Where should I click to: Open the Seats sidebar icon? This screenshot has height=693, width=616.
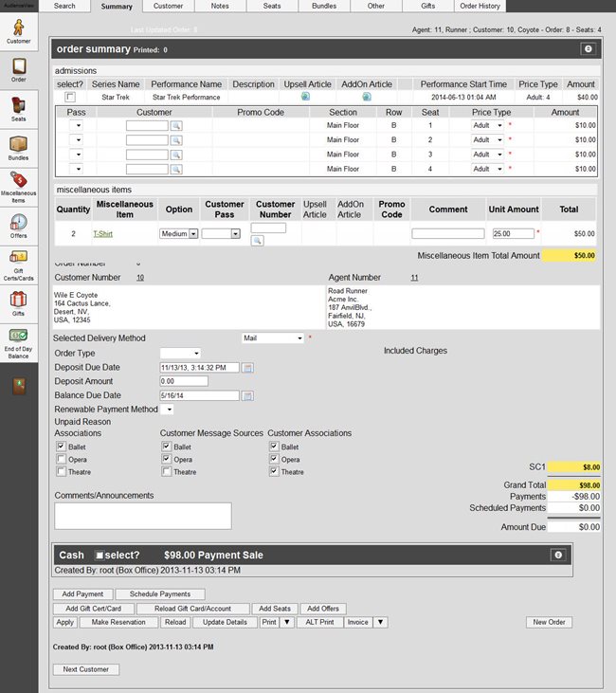point(19,109)
